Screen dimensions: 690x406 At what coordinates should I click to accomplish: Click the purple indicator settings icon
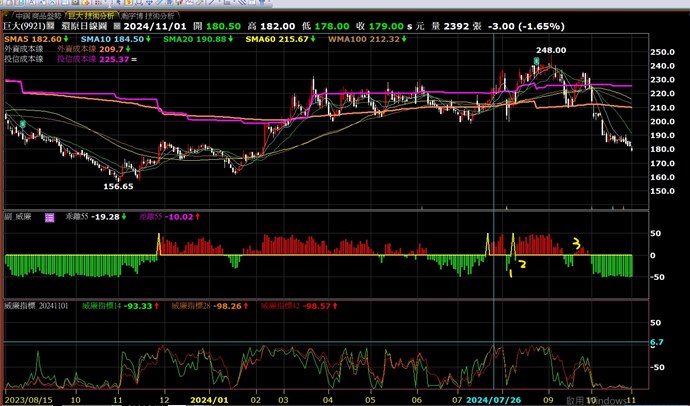tap(50, 215)
